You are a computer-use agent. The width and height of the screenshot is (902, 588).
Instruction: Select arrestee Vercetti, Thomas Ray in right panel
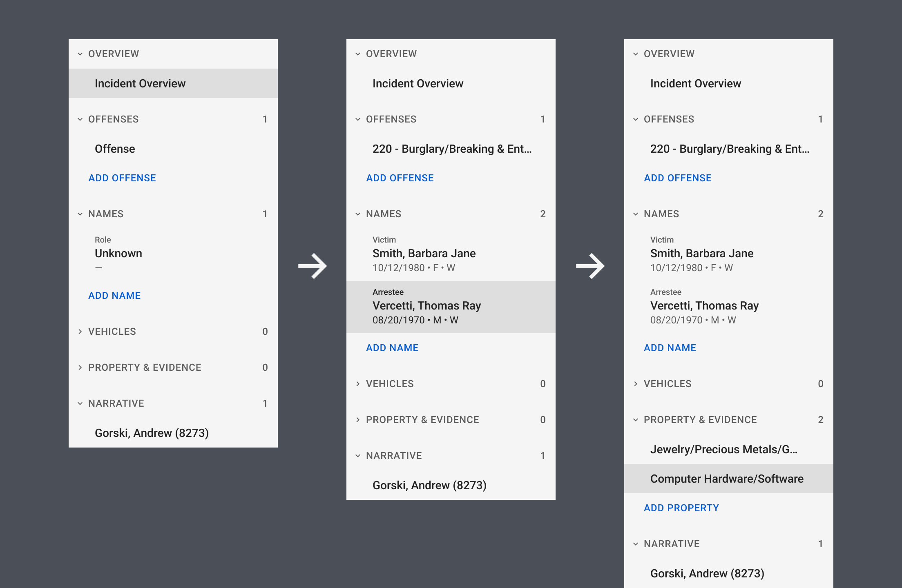pos(729,307)
